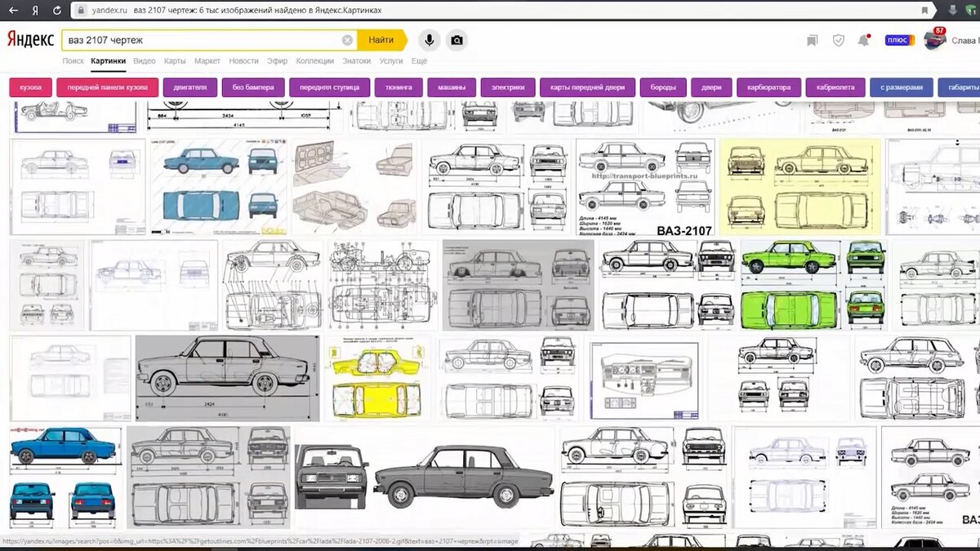This screenshot has height=551, width=980.
Task: Click the Плюс badge
Action: [898, 40]
